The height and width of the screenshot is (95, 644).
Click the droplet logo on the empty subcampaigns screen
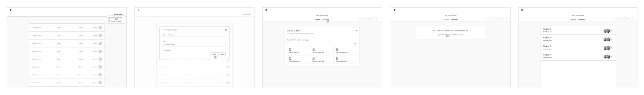[x=395, y=10]
